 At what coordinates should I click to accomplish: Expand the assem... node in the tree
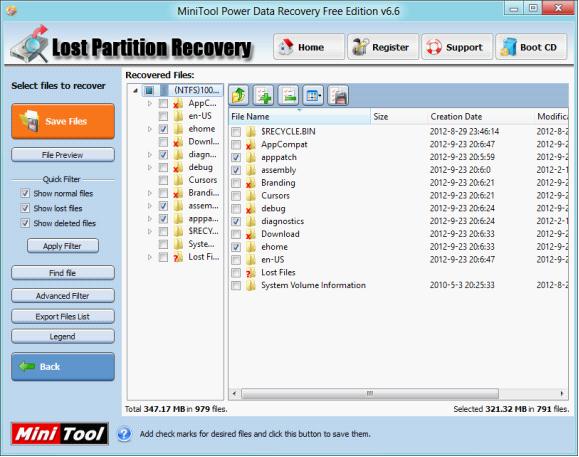pos(150,206)
